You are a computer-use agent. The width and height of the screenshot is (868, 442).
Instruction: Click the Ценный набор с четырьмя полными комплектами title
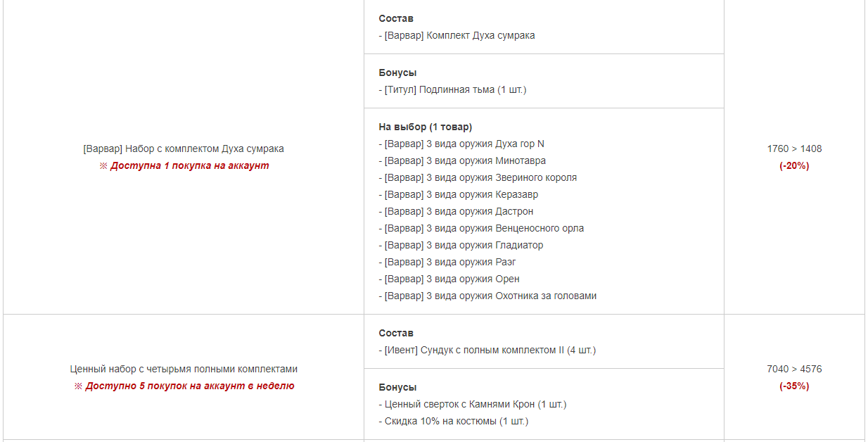coord(184,369)
